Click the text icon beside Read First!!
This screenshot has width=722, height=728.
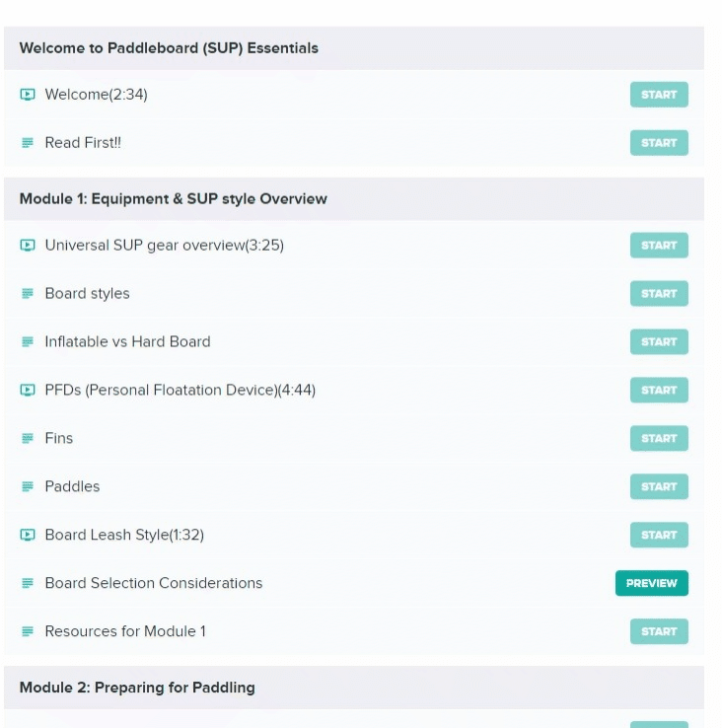28,143
